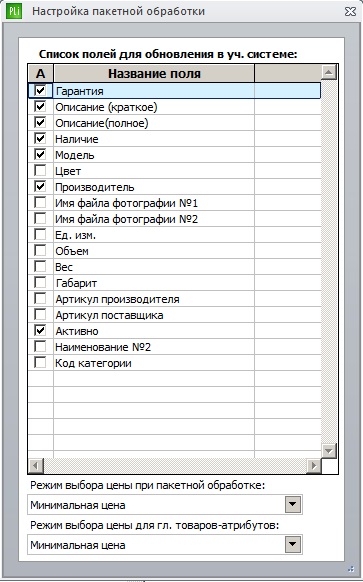Enable Имя файла фотографии №1 checkbox
This screenshot has height=582, width=363.
40,202
